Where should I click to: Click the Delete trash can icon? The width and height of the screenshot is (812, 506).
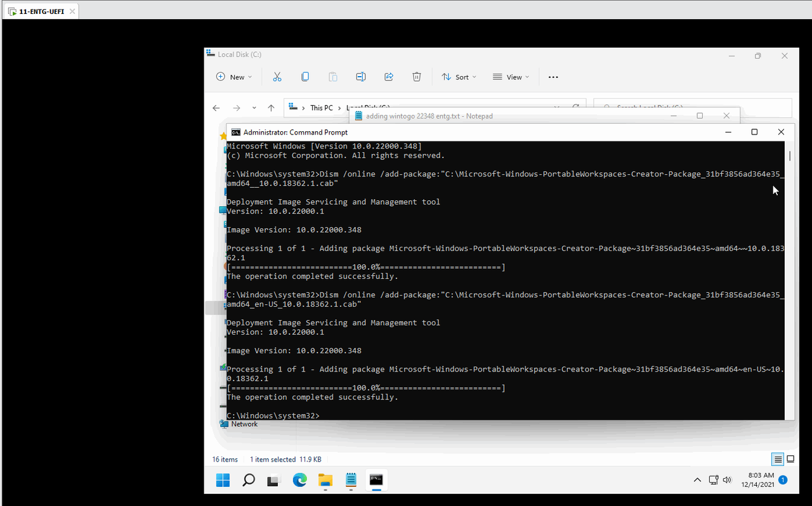tap(417, 77)
